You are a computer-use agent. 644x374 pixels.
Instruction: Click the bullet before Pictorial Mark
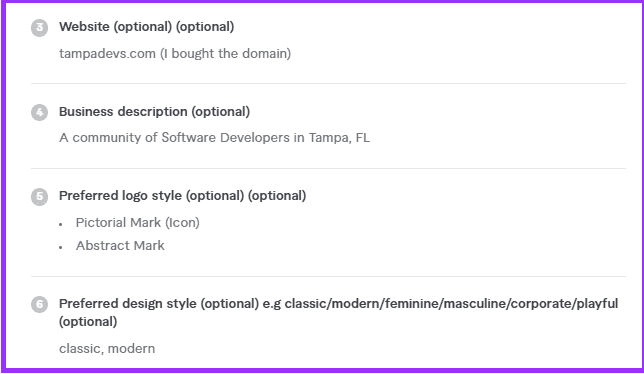pos(61,224)
